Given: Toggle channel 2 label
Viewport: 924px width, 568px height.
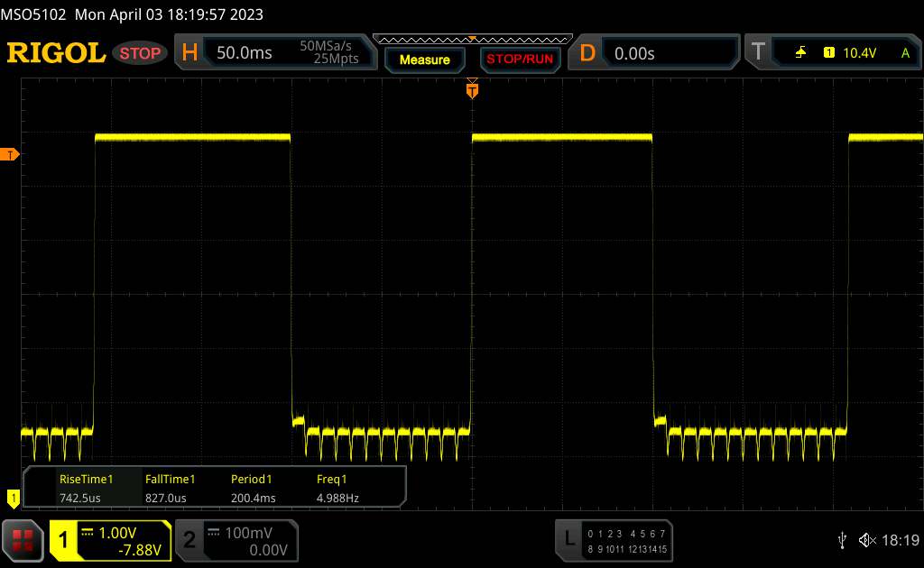Looking at the screenshot, I should pyautogui.click(x=189, y=540).
